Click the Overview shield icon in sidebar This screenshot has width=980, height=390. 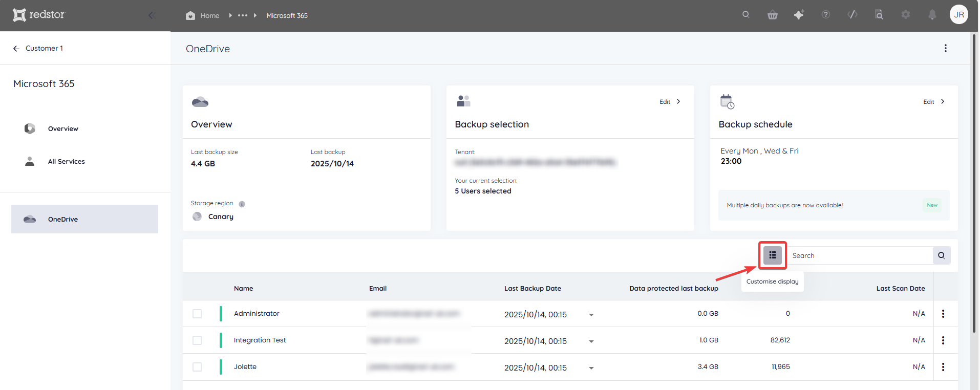click(x=30, y=128)
